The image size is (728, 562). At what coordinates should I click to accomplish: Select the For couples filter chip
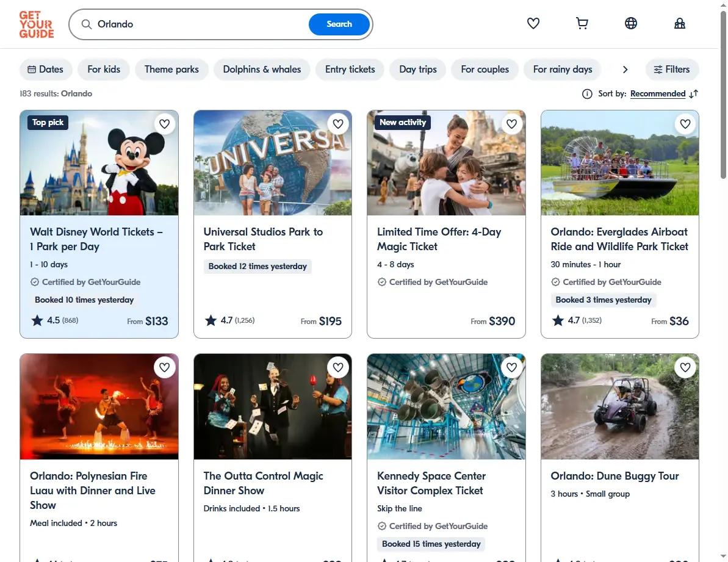tap(485, 70)
